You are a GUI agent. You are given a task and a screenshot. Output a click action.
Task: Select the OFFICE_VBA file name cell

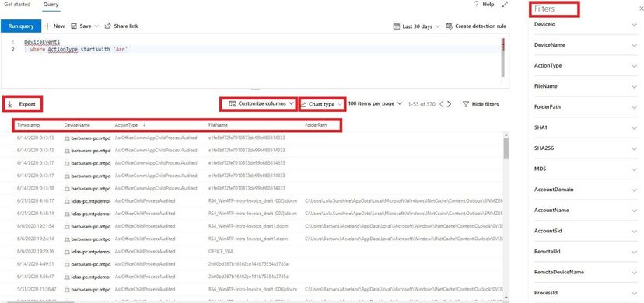[x=221, y=252]
